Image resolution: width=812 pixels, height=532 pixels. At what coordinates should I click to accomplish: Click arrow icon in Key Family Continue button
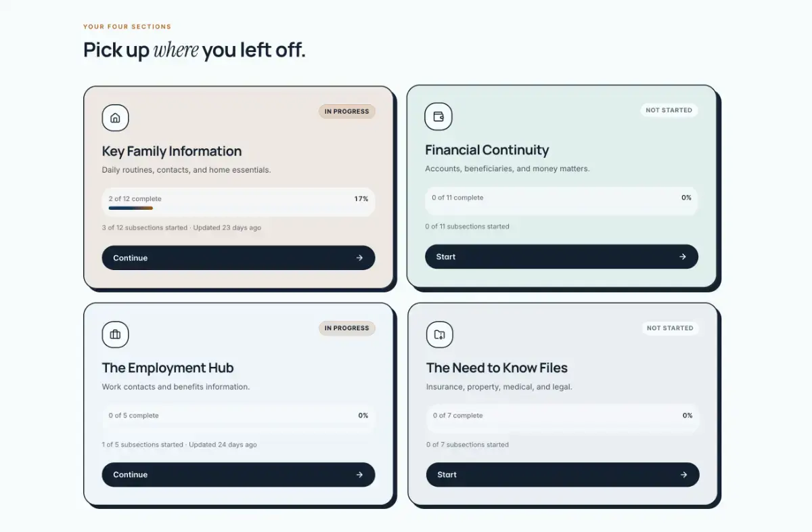[x=359, y=258]
